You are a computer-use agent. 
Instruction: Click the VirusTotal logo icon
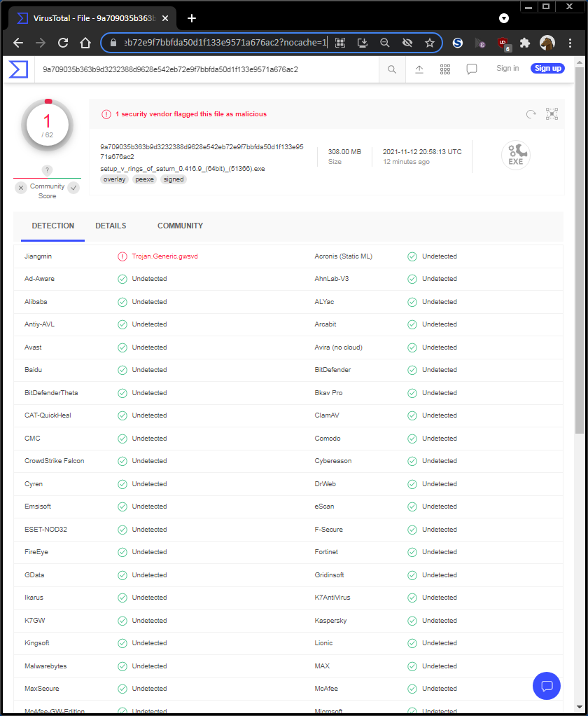pyautogui.click(x=18, y=69)
